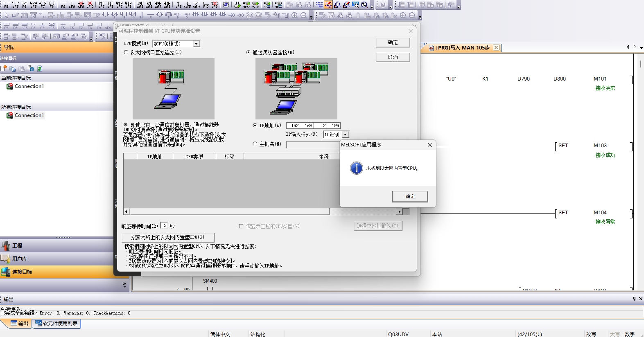Click the new connection target icon
Screen dimensions: 644x337
tap(4, 68)
